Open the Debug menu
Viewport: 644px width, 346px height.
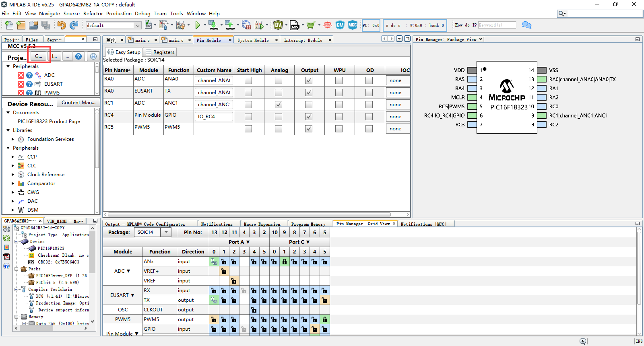click(x=142, y=14)
